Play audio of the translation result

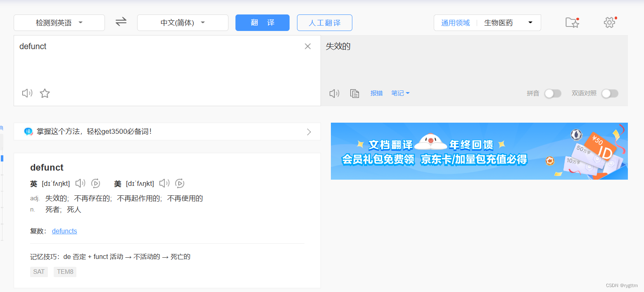334,93
